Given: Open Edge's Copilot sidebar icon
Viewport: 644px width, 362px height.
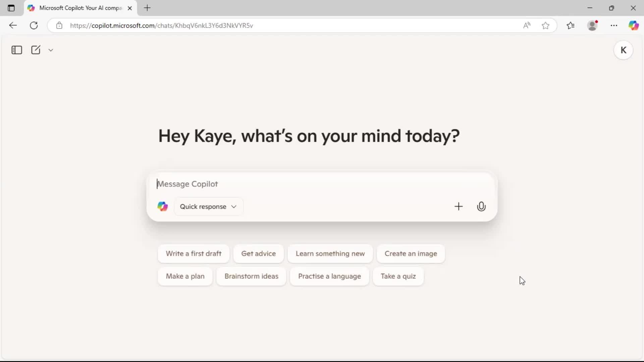Looking at the screenshot, I should click(634, 25).
